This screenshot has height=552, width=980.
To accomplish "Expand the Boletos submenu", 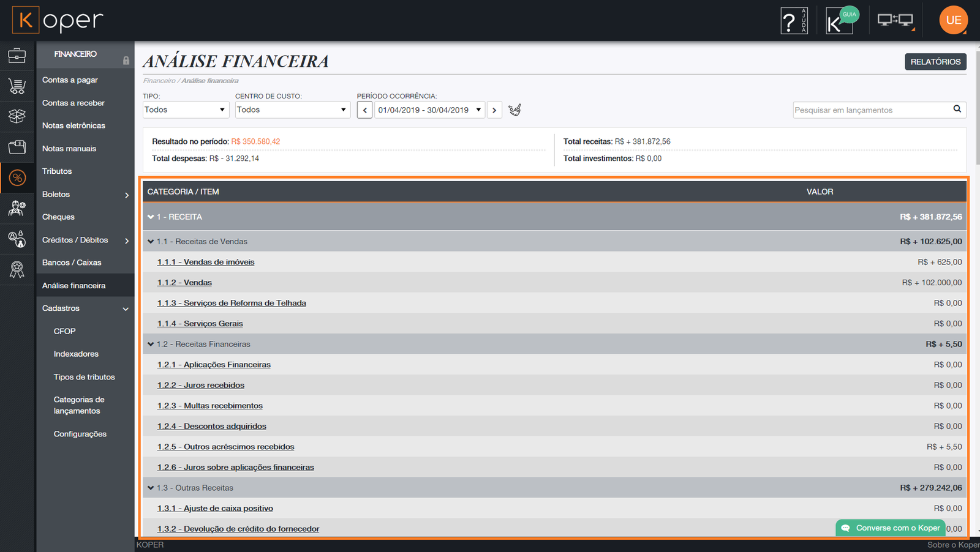I will 85,195.
